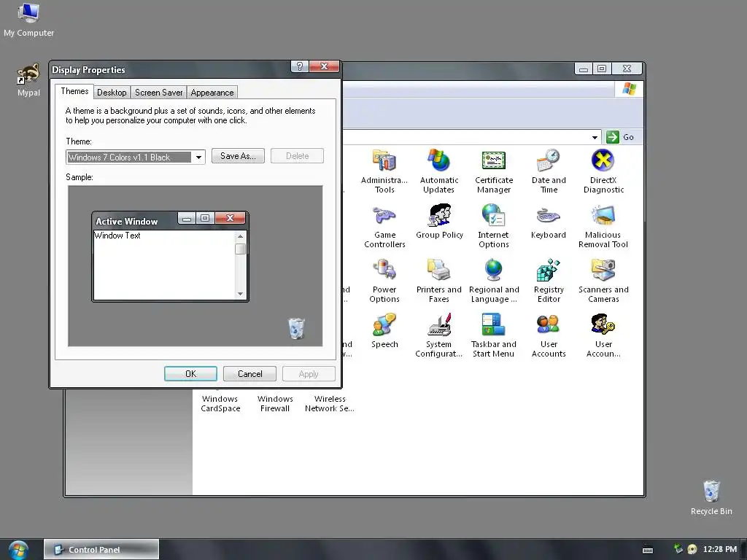Launch Registry Editor icon
Image resolution: width=747 pixels, height=560 pixels.
(549, 281)
